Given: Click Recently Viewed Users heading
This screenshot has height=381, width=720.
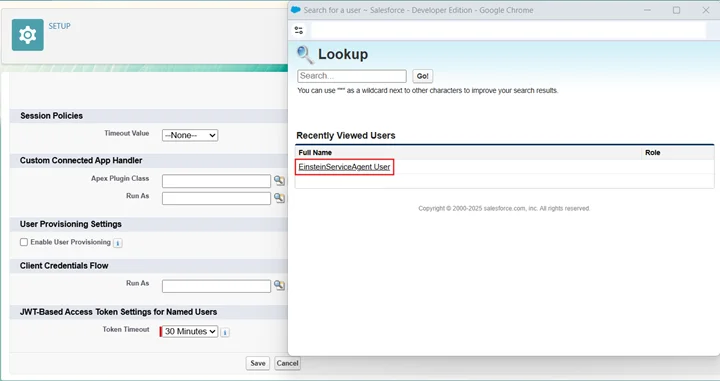Looking at the screenshot, I should pyautogui.click(x=346, y=135).
